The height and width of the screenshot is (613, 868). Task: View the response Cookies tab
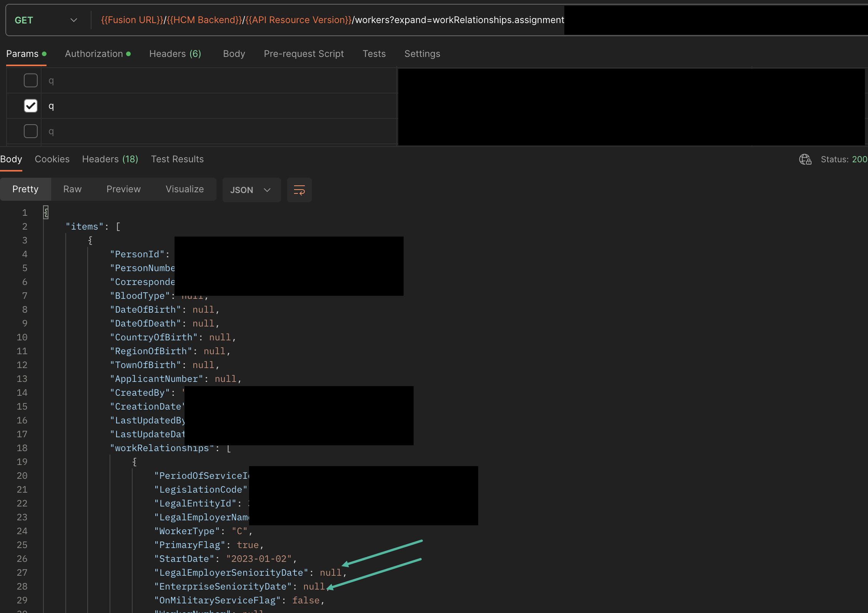point(52,159)
